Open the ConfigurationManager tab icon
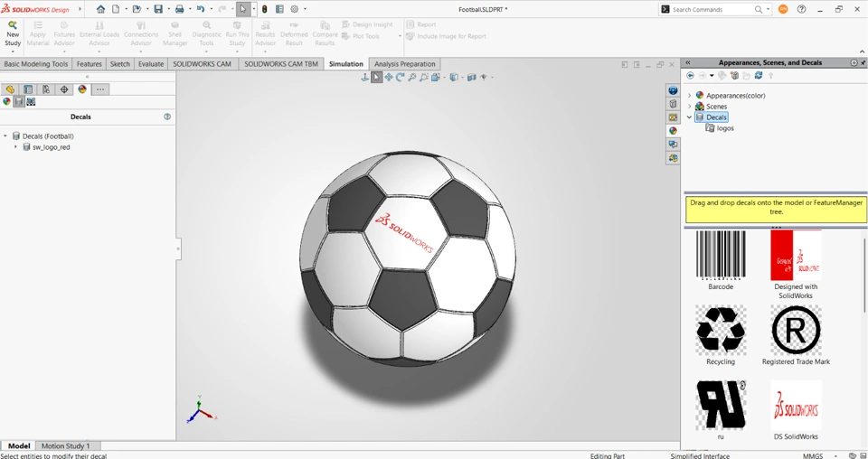868x459 pixels. pos(46,89)
